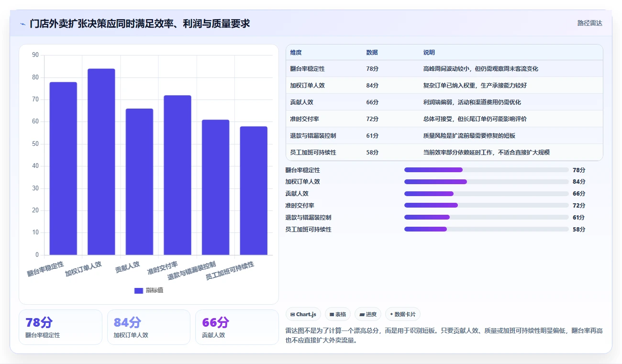
Task: Click the 数据 column header
Action: click(x=372, y=53)
